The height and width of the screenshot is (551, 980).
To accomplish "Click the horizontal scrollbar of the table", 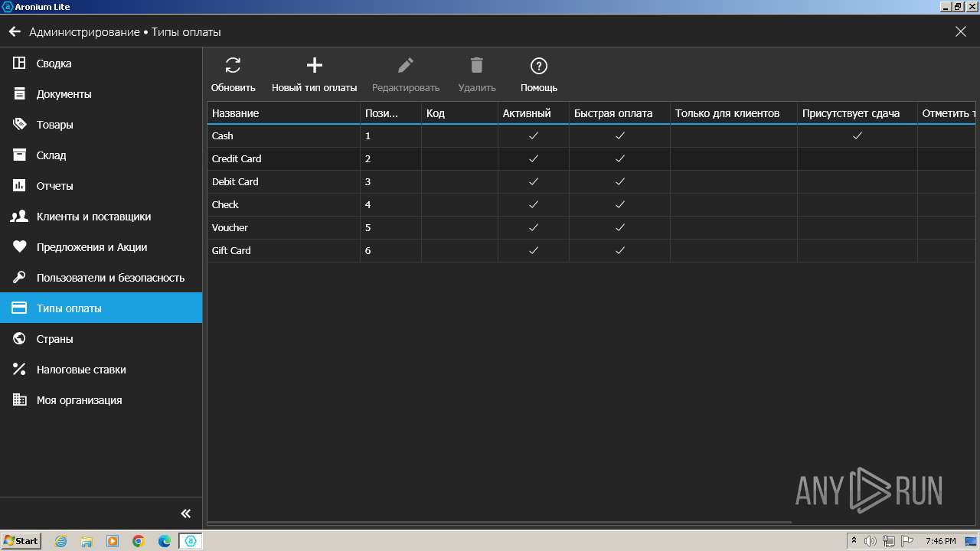I will [x=499, y=523].
